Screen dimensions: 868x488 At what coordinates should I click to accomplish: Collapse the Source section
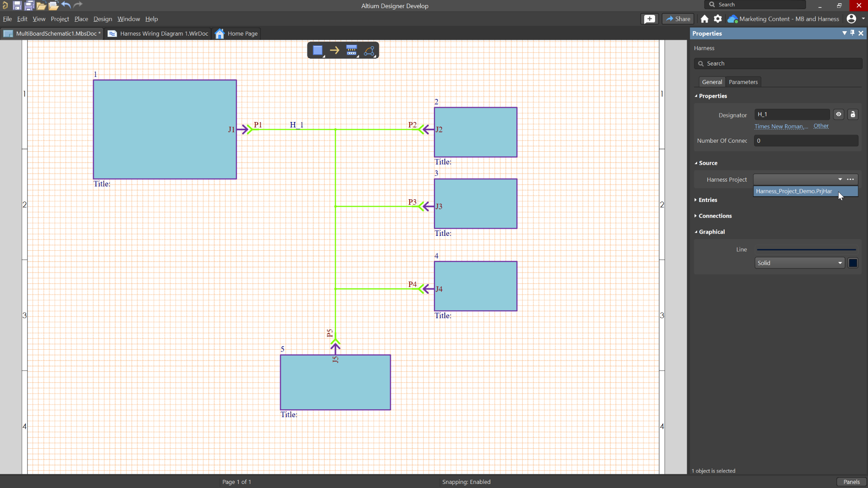(x=708, y=163)
